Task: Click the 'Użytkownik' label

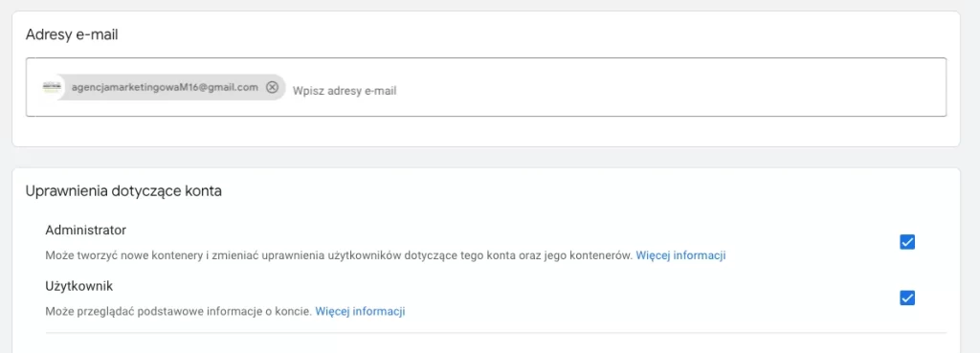Action: point(78,286)
